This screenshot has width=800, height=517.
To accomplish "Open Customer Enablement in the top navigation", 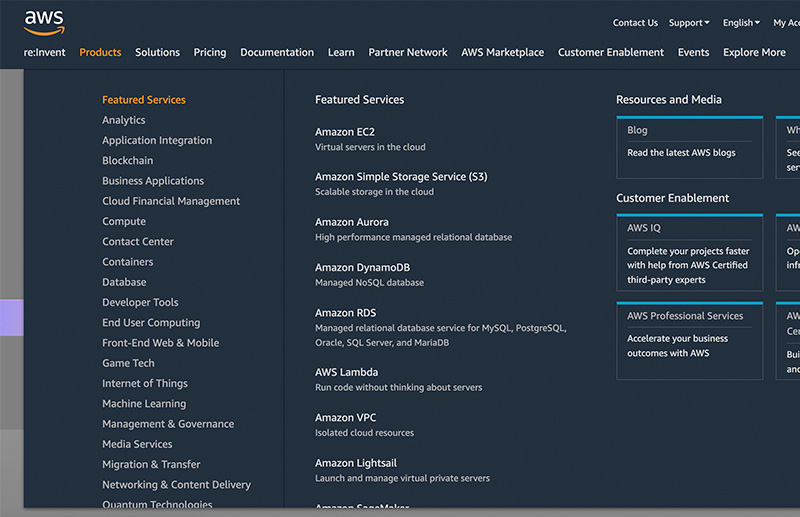I will (611, 52).
